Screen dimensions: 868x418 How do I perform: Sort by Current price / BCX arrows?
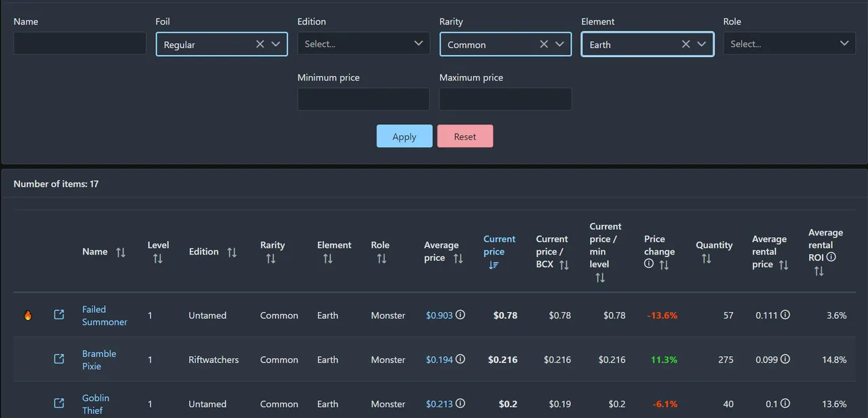tap(564, 265)
